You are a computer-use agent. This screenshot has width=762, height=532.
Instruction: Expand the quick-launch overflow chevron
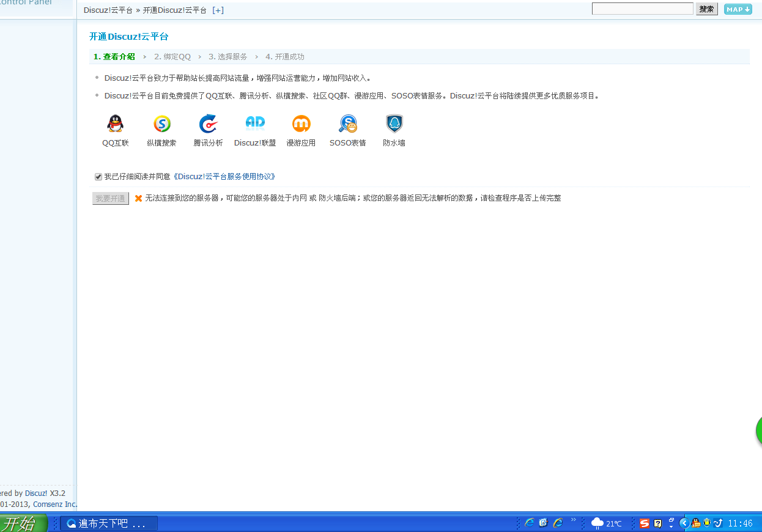coord(574,520)
